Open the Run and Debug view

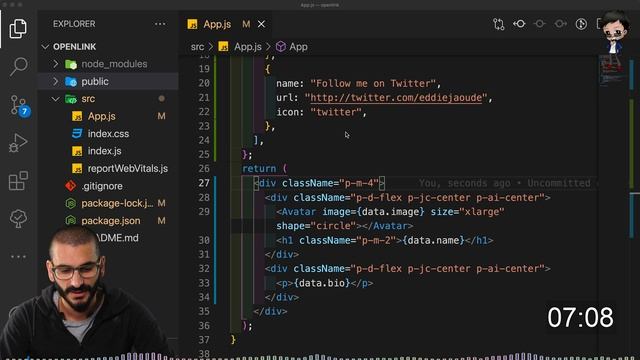tap(18, 143)
